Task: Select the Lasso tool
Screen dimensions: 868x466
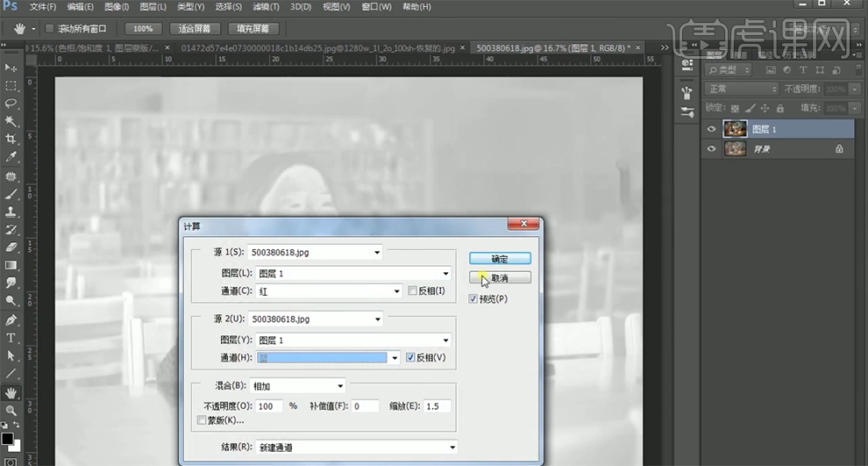Action: 11,104
